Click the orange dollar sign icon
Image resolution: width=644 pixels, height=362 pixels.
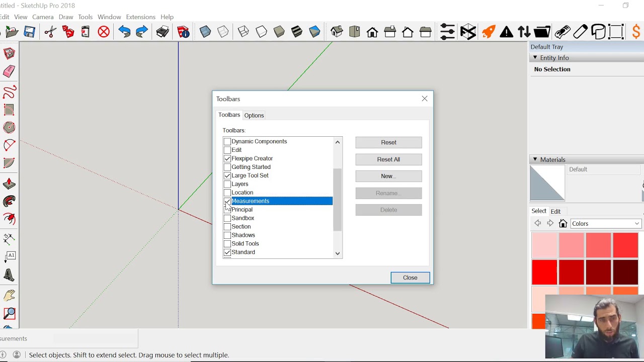click(636, 32)
